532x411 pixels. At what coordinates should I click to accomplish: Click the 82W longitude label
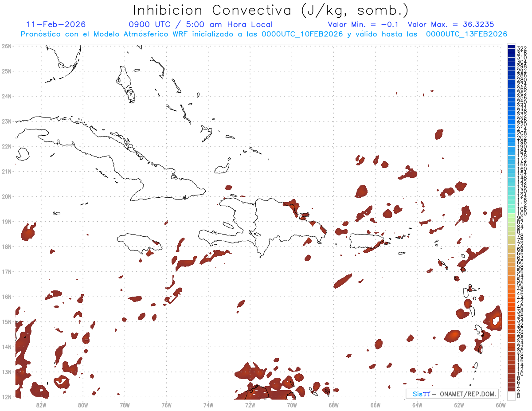(x=41, y=404)
